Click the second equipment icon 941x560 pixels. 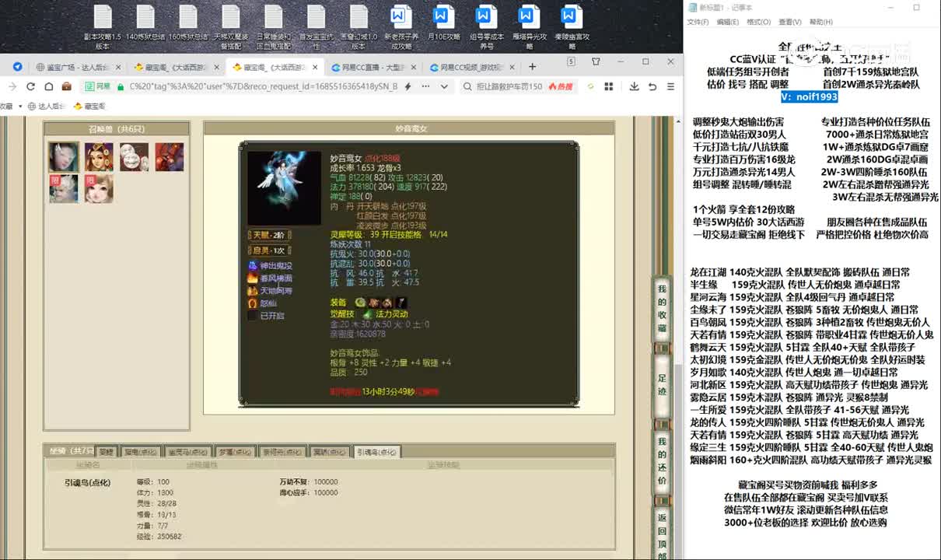click(374, 302)
